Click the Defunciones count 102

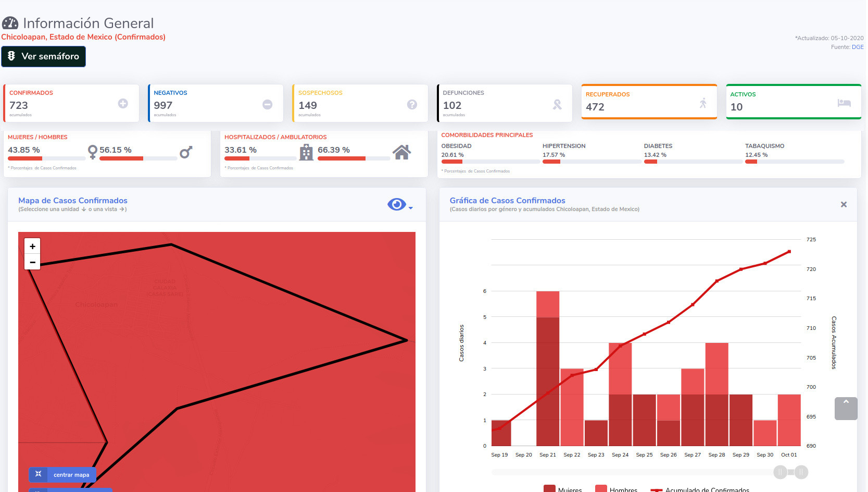tap(452, 105)
